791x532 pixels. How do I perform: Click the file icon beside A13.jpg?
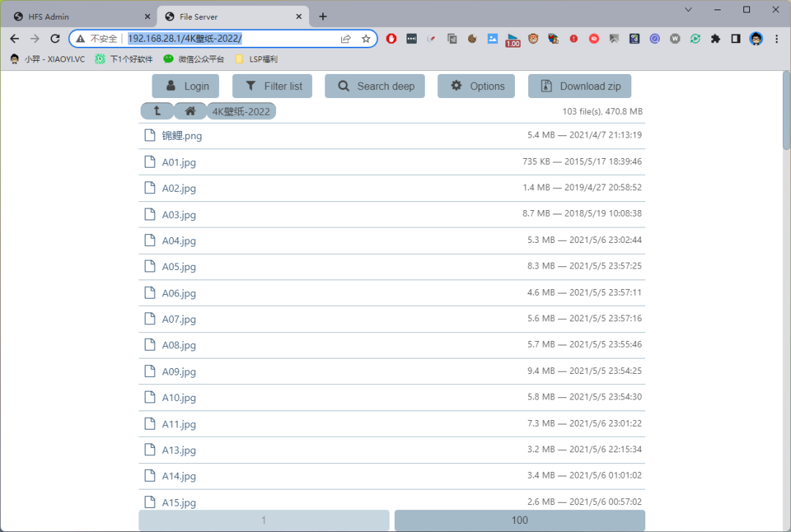coord(150,450)
